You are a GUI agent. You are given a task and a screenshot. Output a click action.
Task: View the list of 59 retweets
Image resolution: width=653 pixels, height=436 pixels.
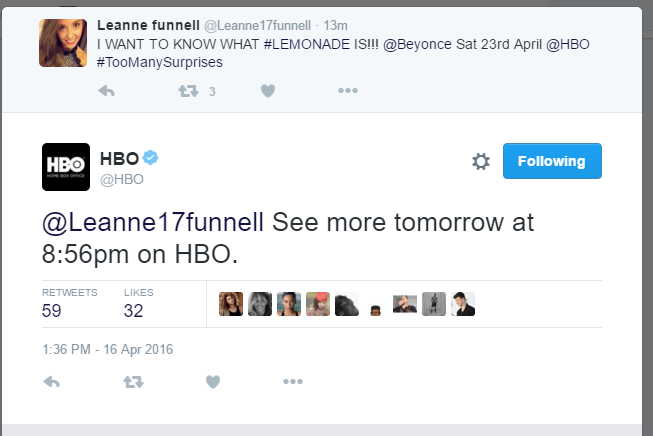click(x=70, y=304)
